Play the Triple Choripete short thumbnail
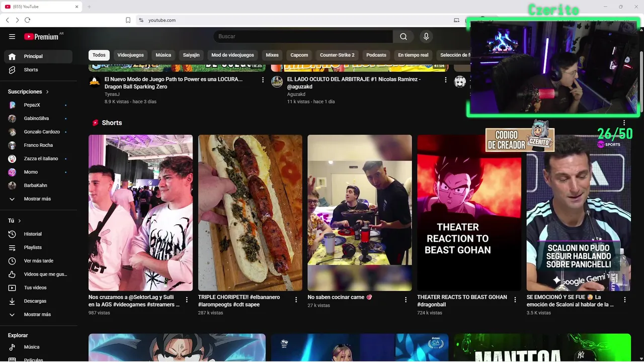This screenshot has width=644, height=362. [250, 213]
